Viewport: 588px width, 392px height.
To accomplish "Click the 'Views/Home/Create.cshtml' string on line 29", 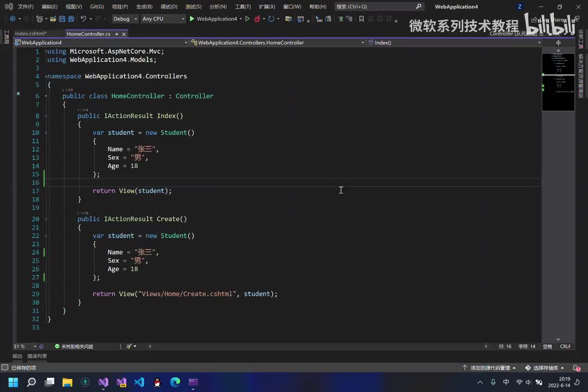I will coord(187,294).
